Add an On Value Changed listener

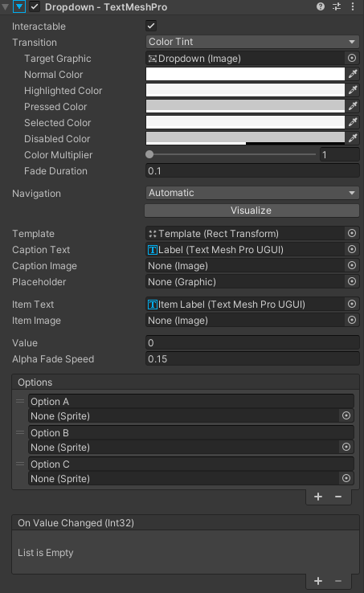point(318,581)
